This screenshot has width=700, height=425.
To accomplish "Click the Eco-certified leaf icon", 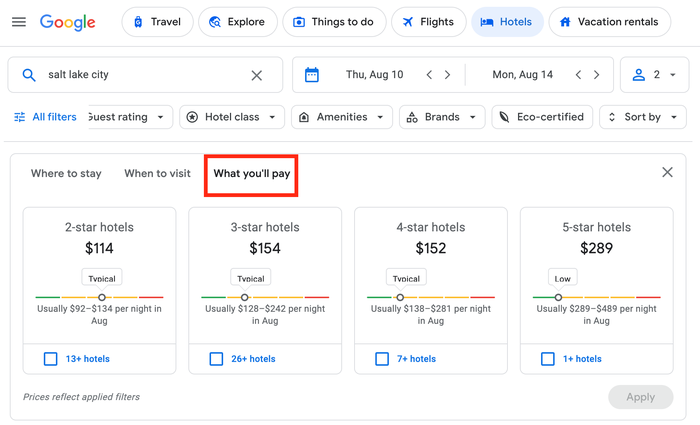I will [504, 117].
